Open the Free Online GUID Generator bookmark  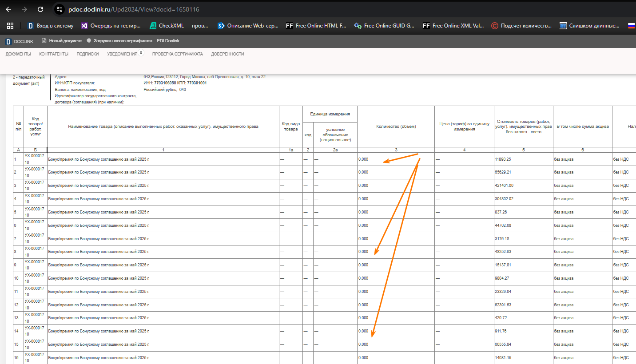click(x=384, y=26)
